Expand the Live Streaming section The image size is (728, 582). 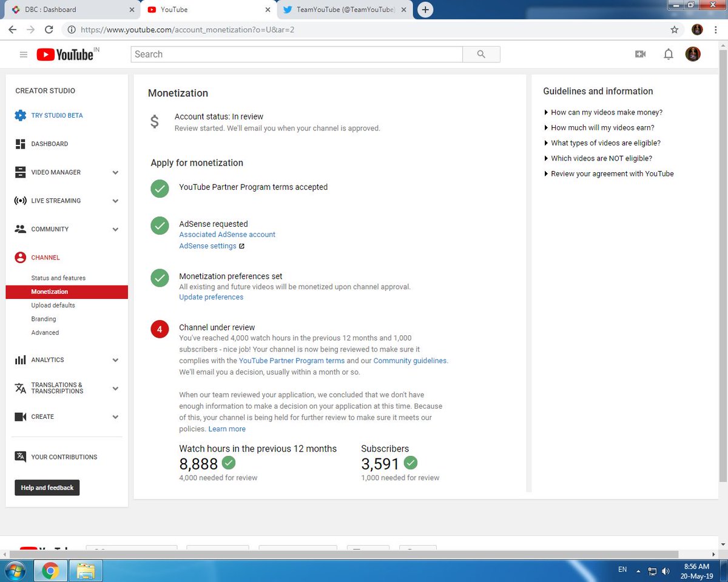tap(115, 201)
